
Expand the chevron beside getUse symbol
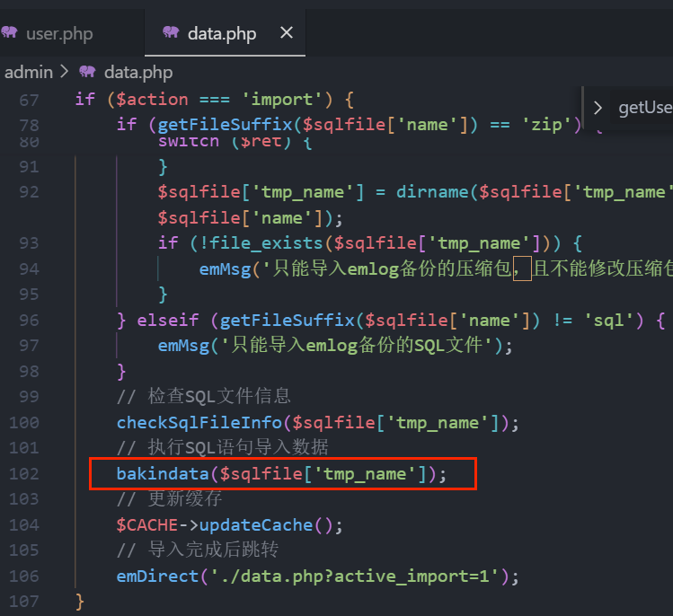598,108
